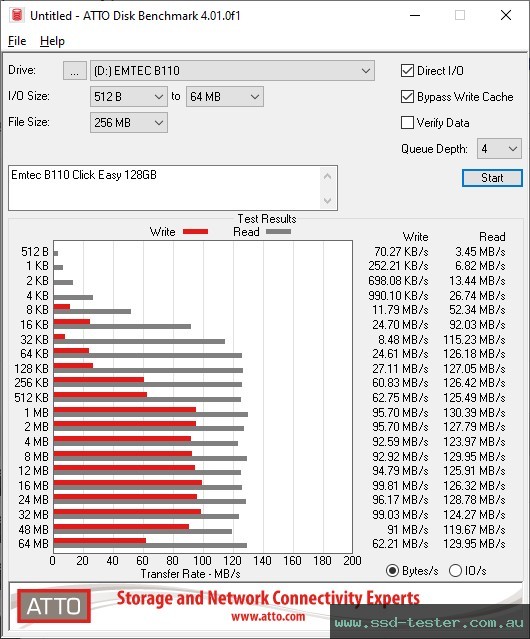Click the Test Results heading
This screenshot has width=530, height=639.
point(267,219)
